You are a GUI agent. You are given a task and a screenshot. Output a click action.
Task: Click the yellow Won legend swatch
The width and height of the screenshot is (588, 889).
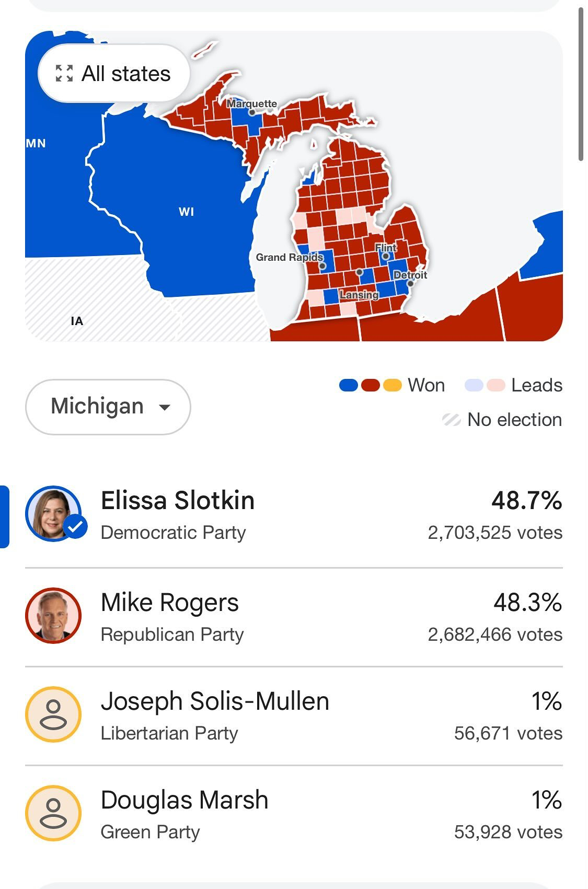392,386
